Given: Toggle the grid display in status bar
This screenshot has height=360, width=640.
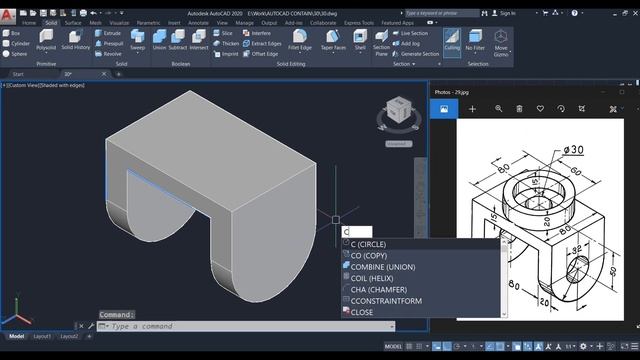Looking at the screenshot, I should pos(409,347).
